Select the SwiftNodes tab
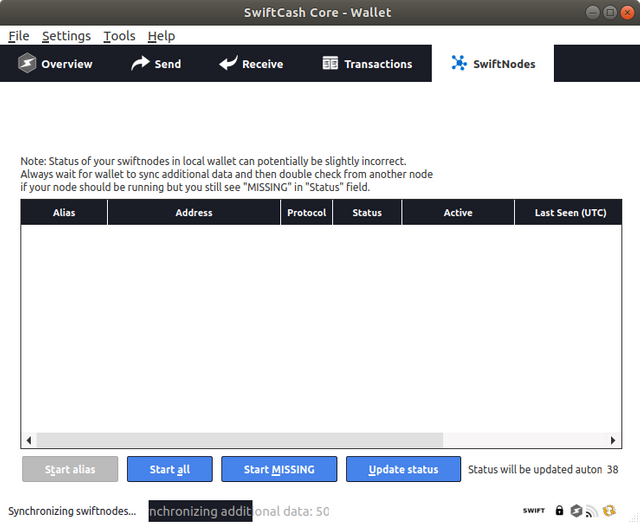This screenshot has height=524, width=640. pyautogui.click(x=493, y=64)
